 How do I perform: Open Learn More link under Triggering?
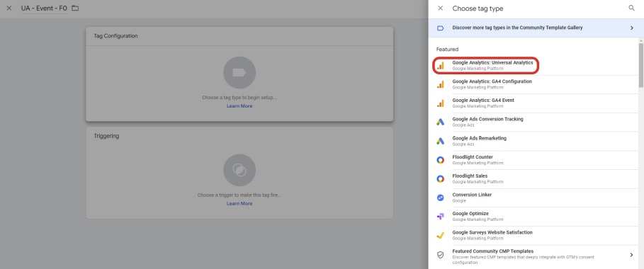click(239, 204)
